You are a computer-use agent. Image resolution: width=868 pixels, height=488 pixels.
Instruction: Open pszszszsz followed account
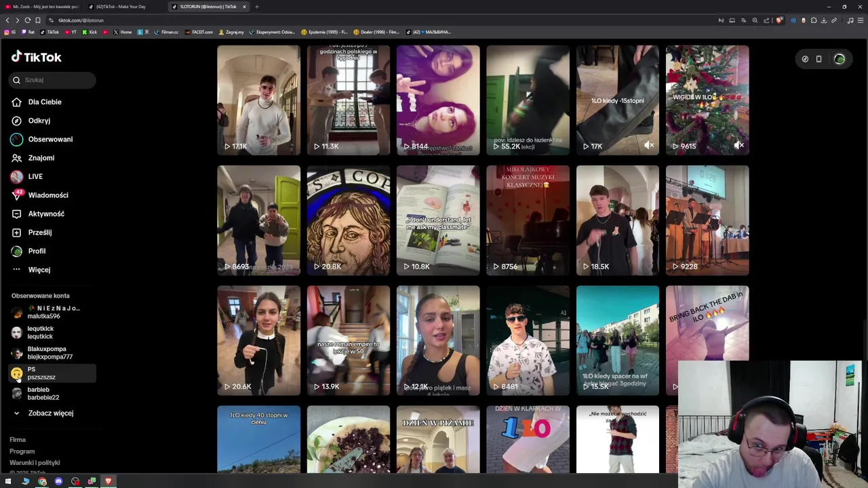pyautogui.click(x=53, y=373)
